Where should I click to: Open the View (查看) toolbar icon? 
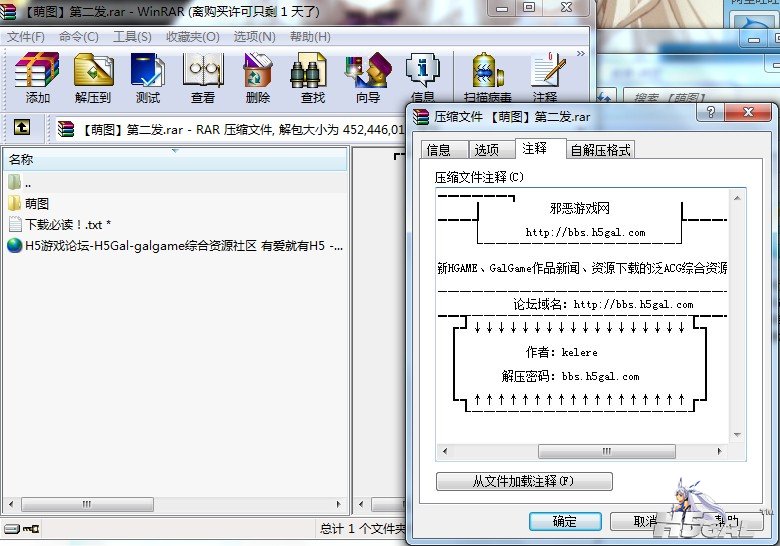(203, 78)
